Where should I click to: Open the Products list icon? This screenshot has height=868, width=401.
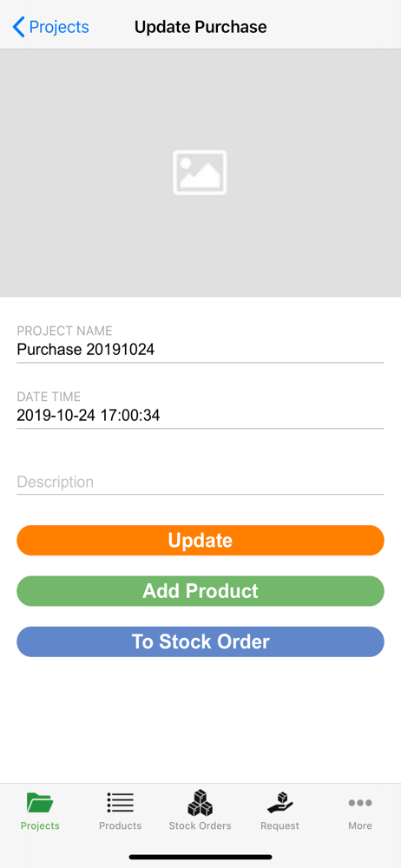(120, 803)
